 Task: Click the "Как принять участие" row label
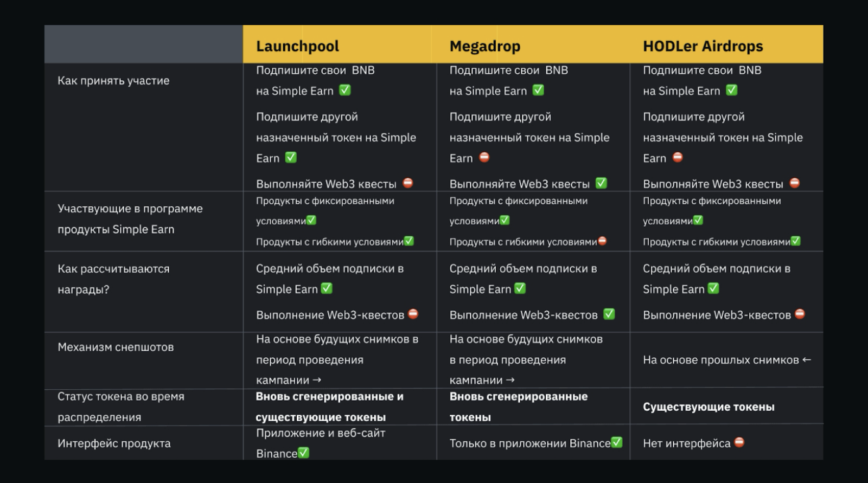(x=113, y=81)
